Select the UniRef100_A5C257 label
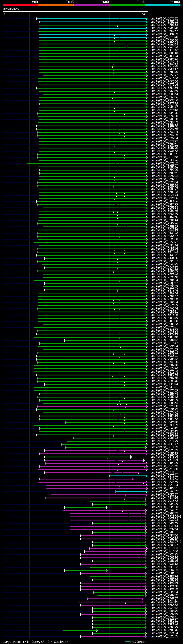The image size is (183, 644). [x=164, y=31]
